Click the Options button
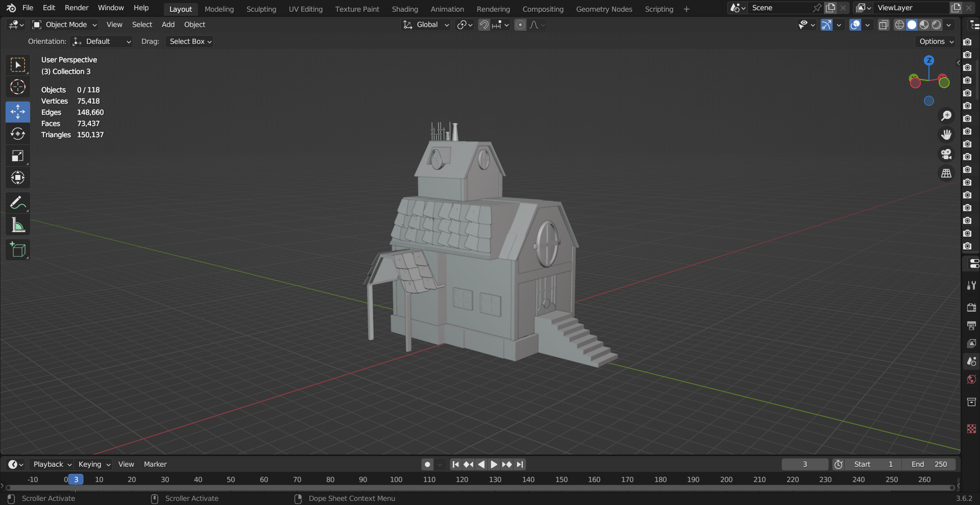 tap(936, 41)
